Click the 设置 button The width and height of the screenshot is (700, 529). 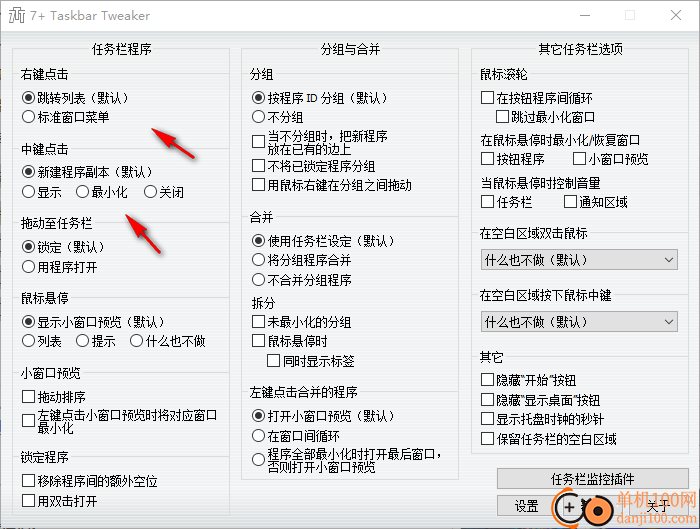tap(526, 506)
